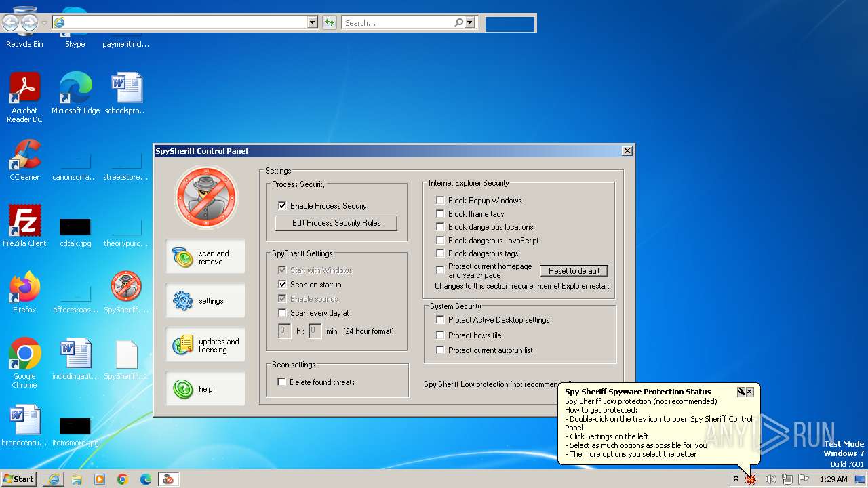The image size is (868, 488).
Task: Click the Refresh page button
Action: click(330, 22)
